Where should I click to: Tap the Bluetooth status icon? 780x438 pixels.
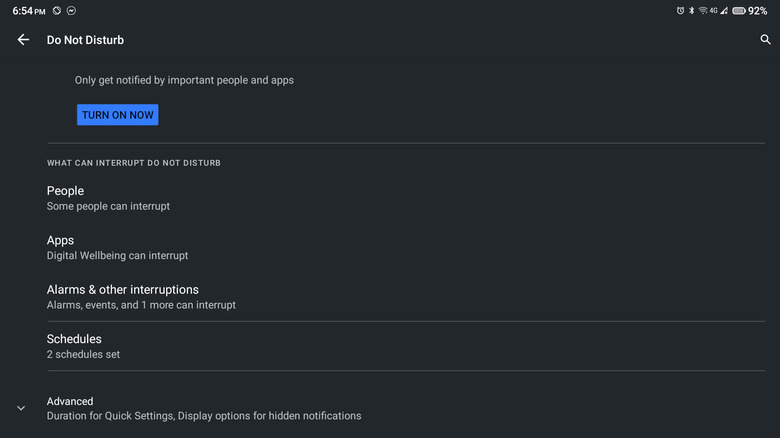(691, 11)
